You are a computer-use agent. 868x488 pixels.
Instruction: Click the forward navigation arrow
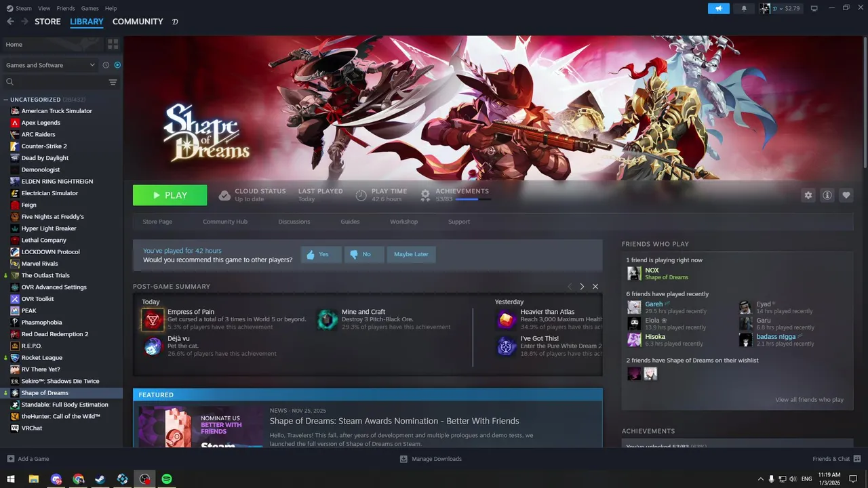[25, 22]
